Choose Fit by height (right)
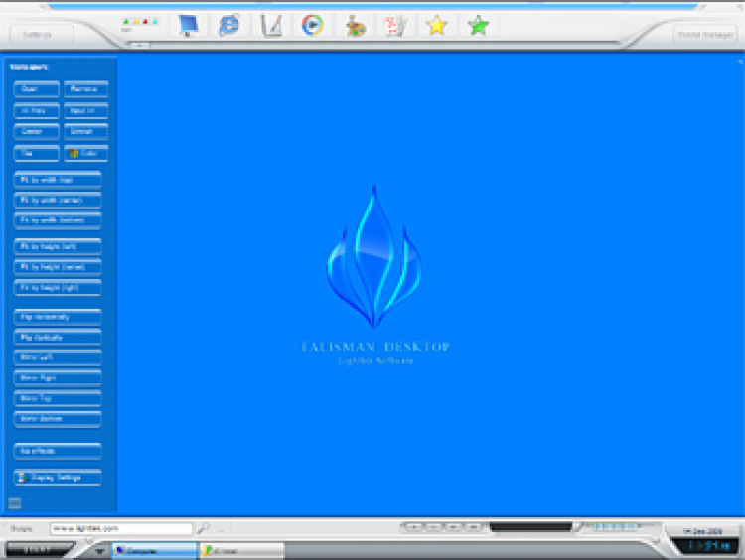The width and height of the screenshot is (745, 560). pyautogui.click(x=58, y=288)
